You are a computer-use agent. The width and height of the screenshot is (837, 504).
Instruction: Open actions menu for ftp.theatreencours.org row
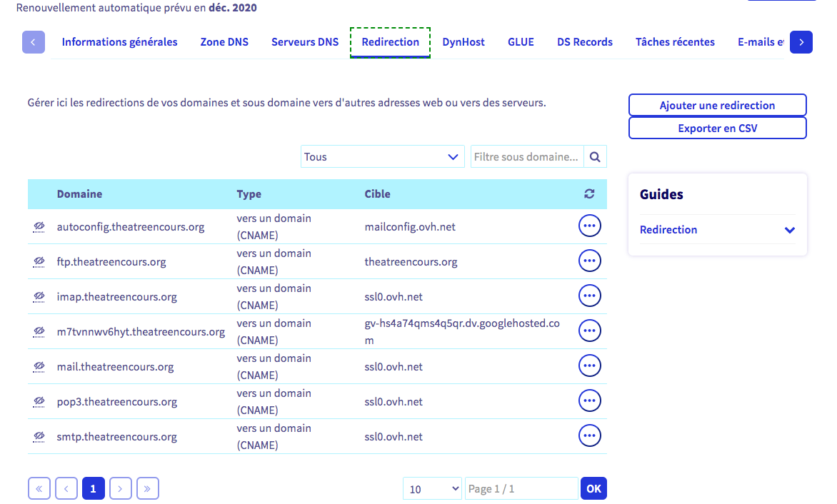[589, 261]
